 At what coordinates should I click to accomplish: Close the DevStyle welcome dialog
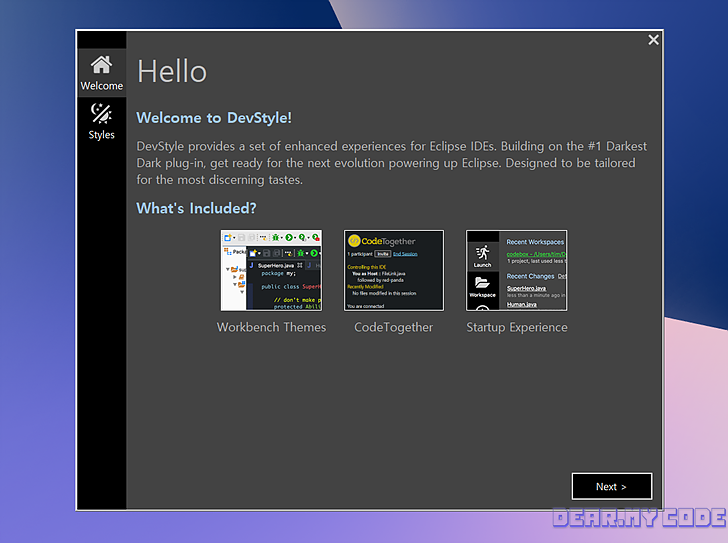click(653, 40)
